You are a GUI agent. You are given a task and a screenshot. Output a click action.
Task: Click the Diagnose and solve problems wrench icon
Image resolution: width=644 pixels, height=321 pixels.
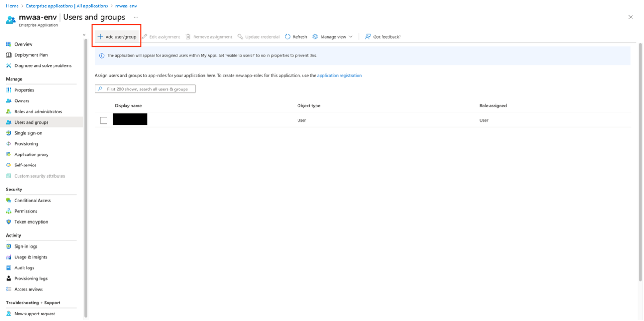point(8,65)
